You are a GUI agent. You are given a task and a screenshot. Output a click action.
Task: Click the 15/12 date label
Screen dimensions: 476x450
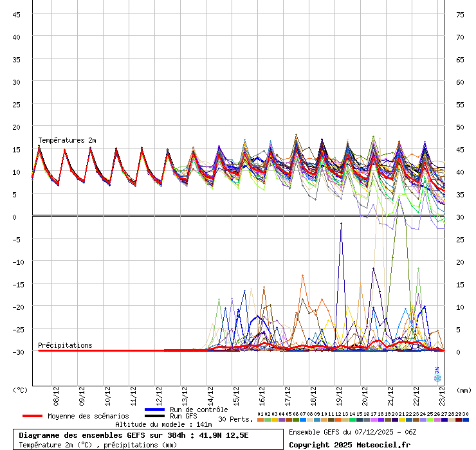pos(237,393)
